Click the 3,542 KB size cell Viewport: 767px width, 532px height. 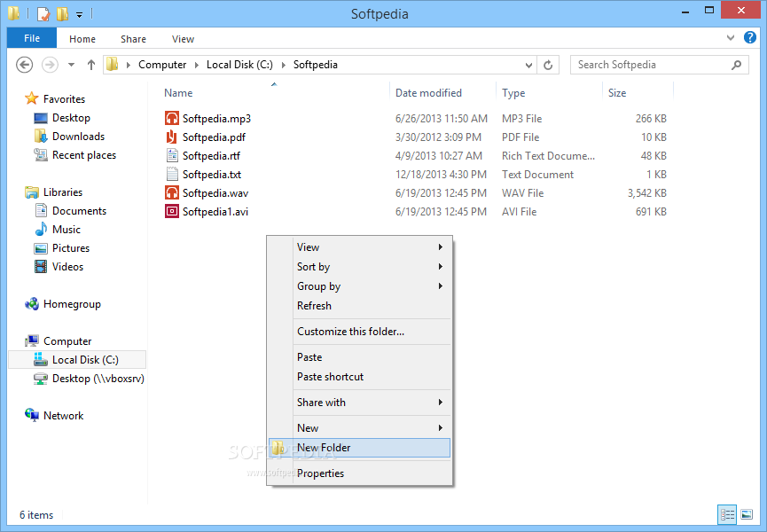(x=646, y=192)
